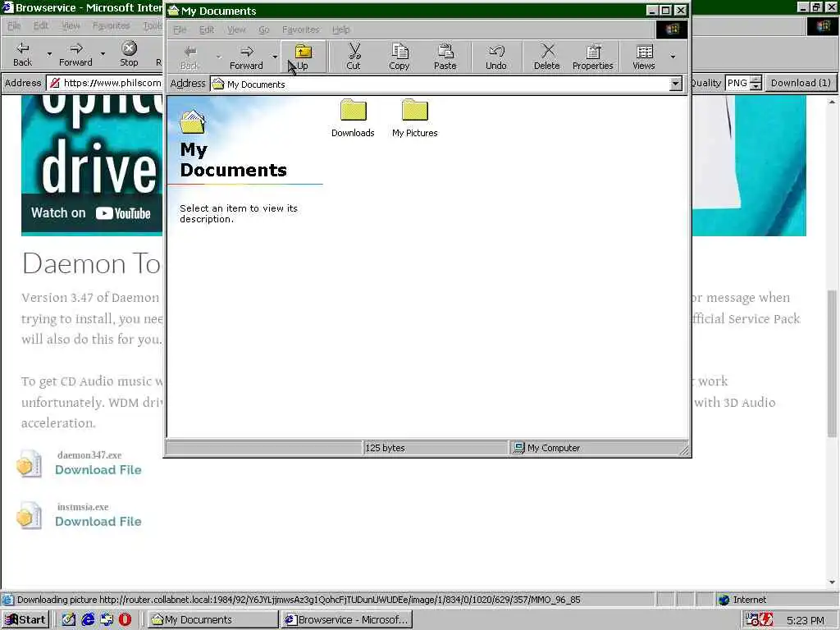Select the Downloads folder
The height and width of the screenshot is (630, 840).
[x=353, y=118]
